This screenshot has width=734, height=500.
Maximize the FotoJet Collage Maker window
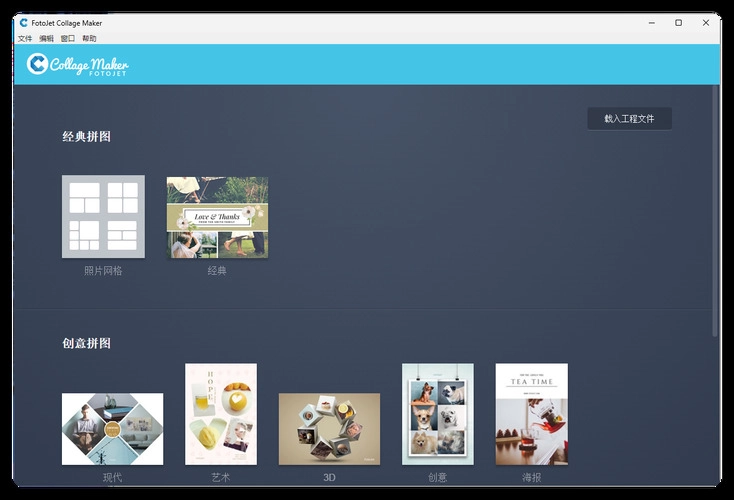[678, 22]
